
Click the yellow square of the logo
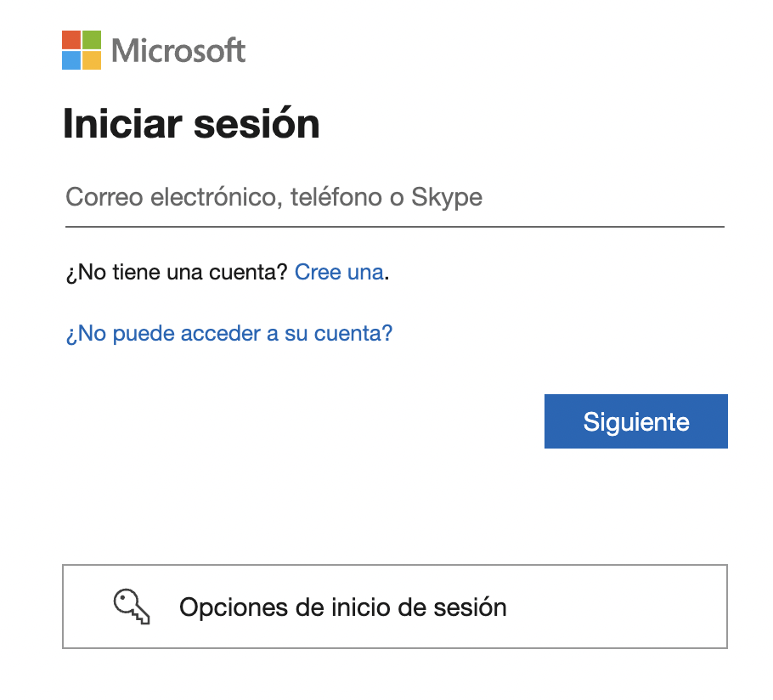click(x=92, y=60)
